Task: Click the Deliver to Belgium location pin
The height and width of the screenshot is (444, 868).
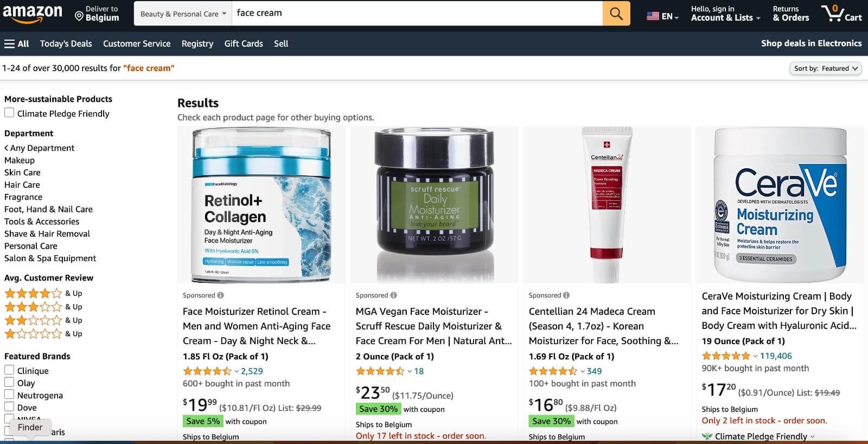Action: (x=79, y=17)
